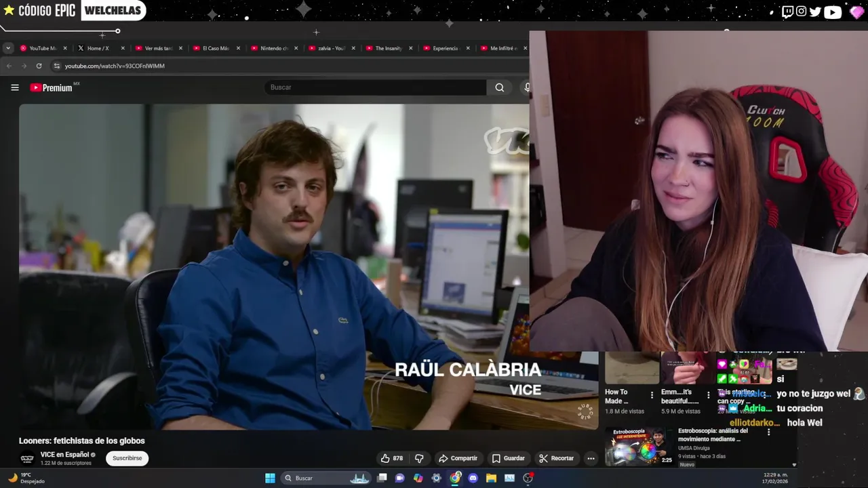Open the YouTube hamburger guide menu
Screen dimensions: 868x488
15,87
